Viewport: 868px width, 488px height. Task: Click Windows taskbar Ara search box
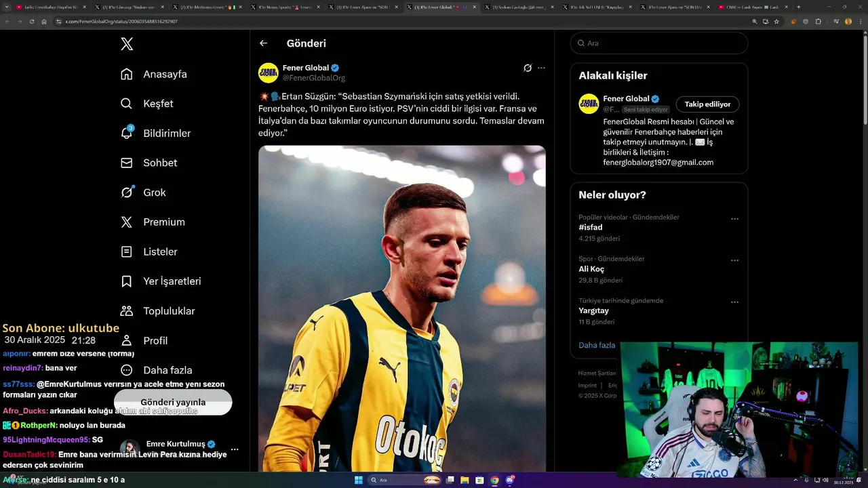point(403,480)
